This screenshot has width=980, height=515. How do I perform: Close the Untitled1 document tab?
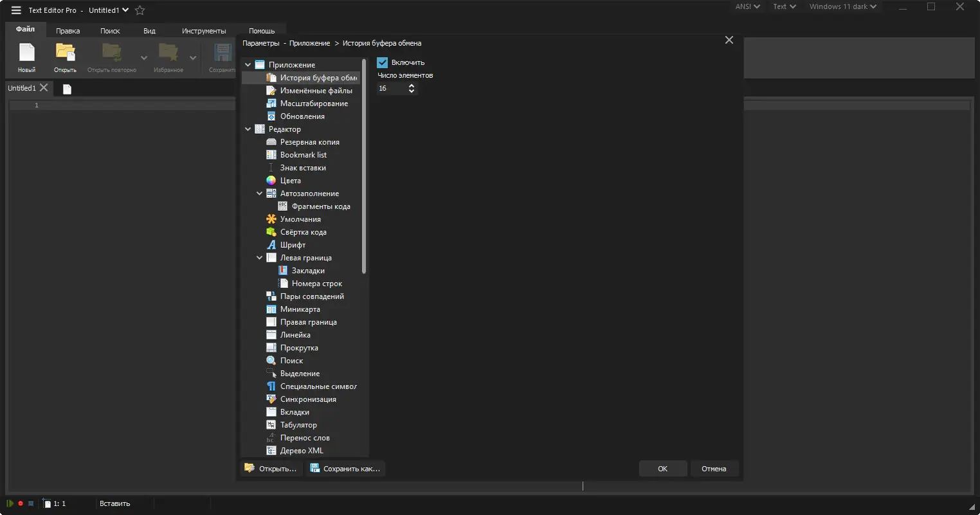[x=44, y=87]
